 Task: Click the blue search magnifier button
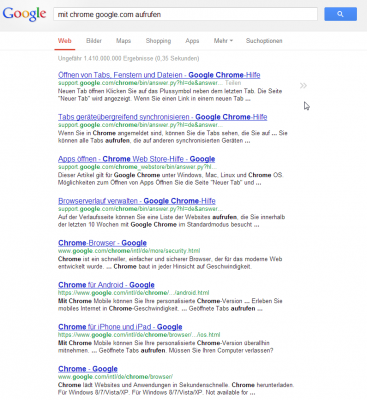[x=340, y=14]
